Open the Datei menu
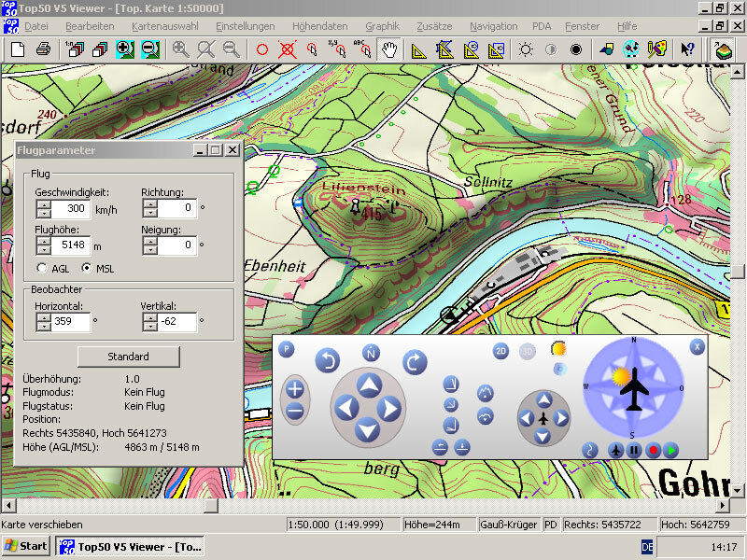The image size is (747, 560). pos(36,26)
